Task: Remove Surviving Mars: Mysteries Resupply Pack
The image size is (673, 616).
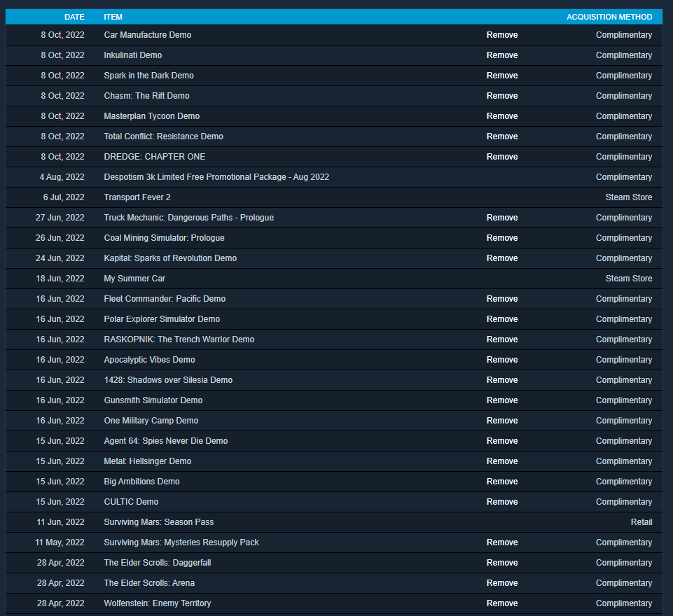Action: coord(501,542)
